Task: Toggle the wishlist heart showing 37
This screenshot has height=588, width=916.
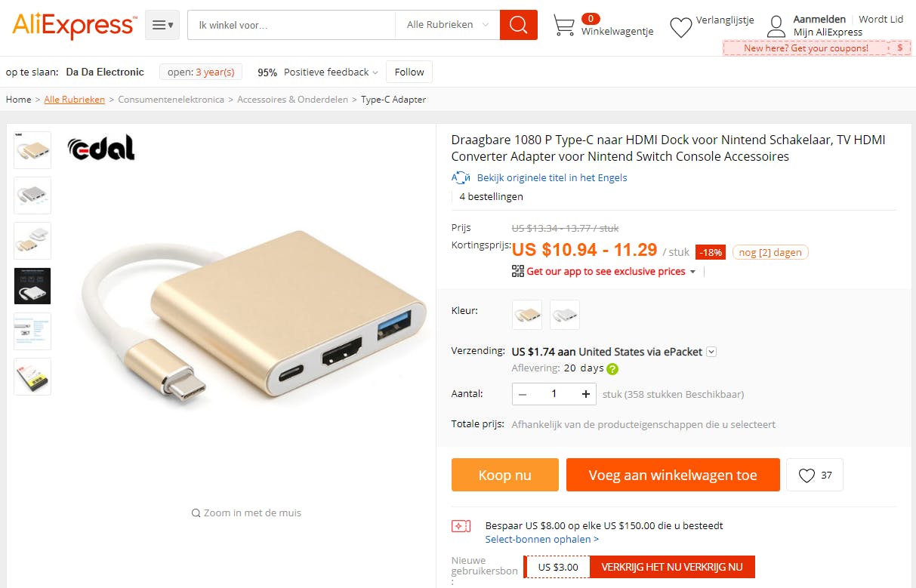Action: 814,474
